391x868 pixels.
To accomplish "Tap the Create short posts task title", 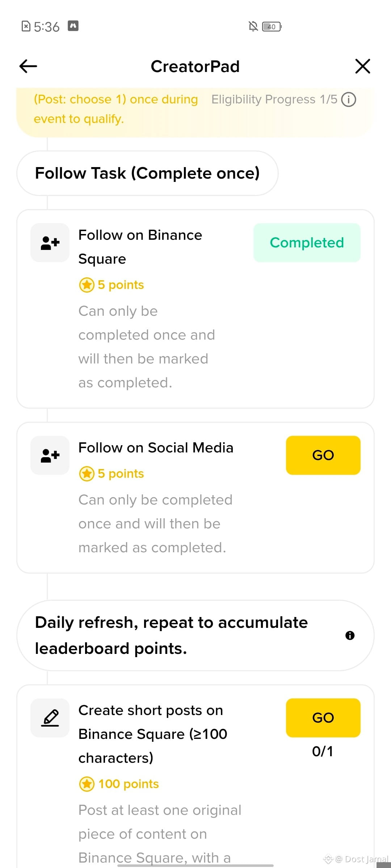I will [x=153, y=734].
